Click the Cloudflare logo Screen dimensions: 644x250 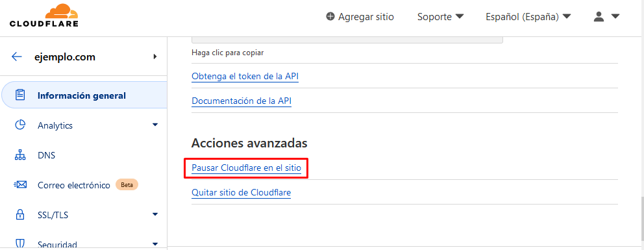pyautogui.click(x=44, y=16)
